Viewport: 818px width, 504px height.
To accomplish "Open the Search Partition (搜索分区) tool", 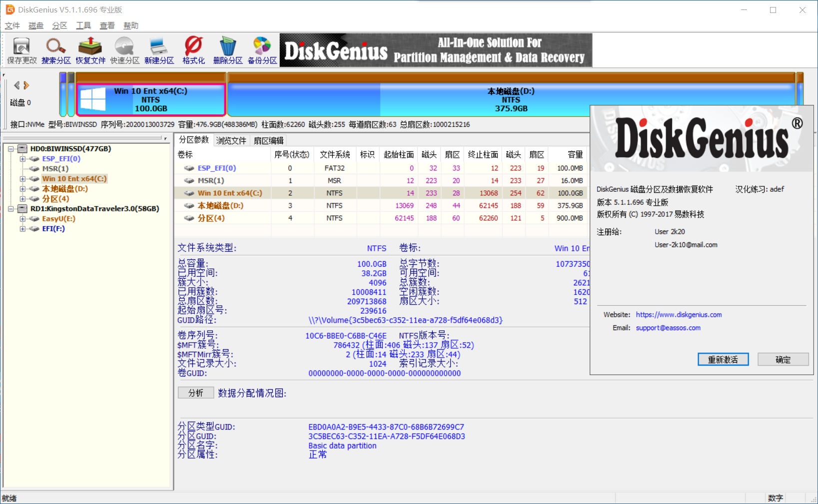I will point(56,50).
